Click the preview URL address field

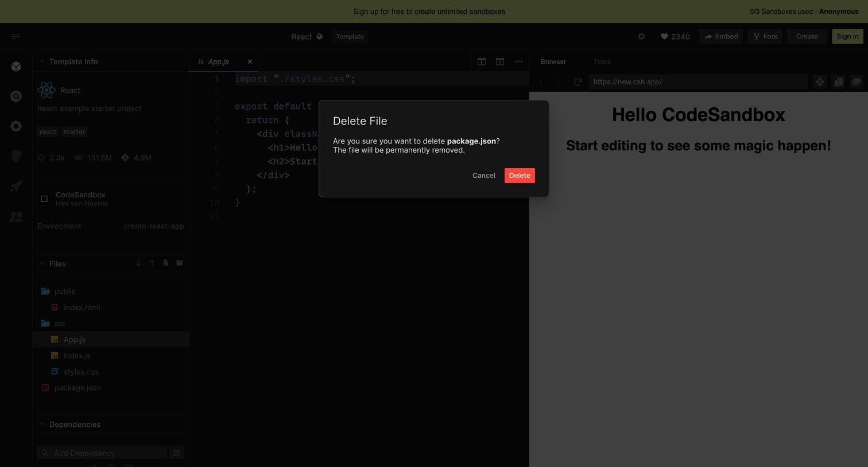point(698,82)
